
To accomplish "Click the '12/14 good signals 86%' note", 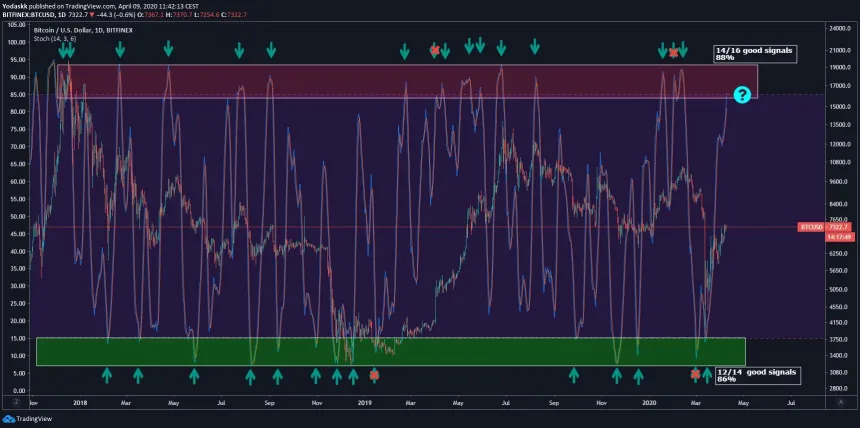I will coord(757,376).
